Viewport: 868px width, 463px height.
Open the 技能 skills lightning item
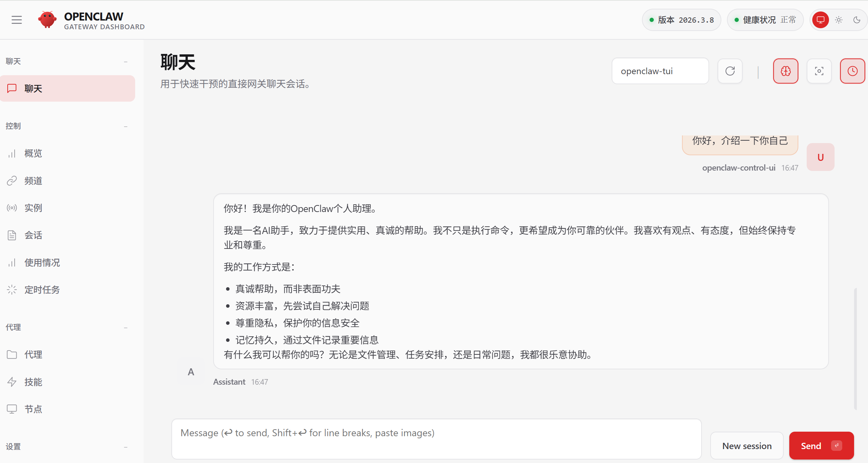pyautogui.click(x=33, y=382)
